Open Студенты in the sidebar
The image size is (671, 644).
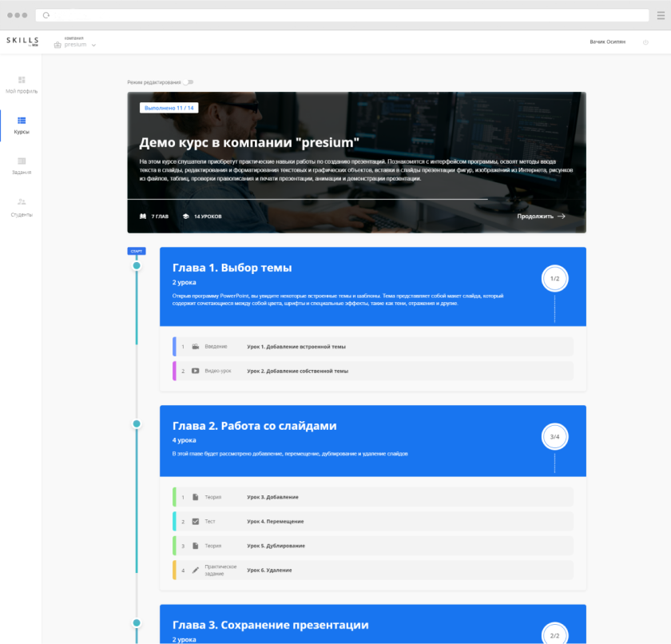click(22, 208)
